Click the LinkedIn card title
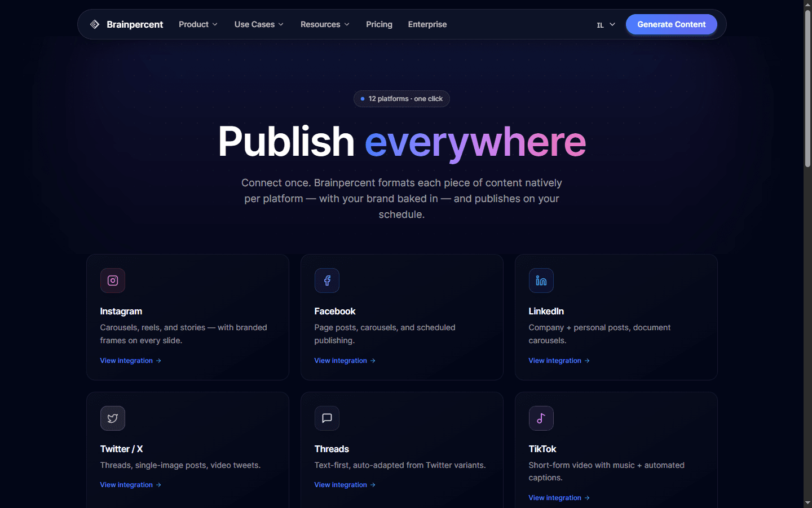The width and height of the screenshot is (812, 508). coord(546,311)
